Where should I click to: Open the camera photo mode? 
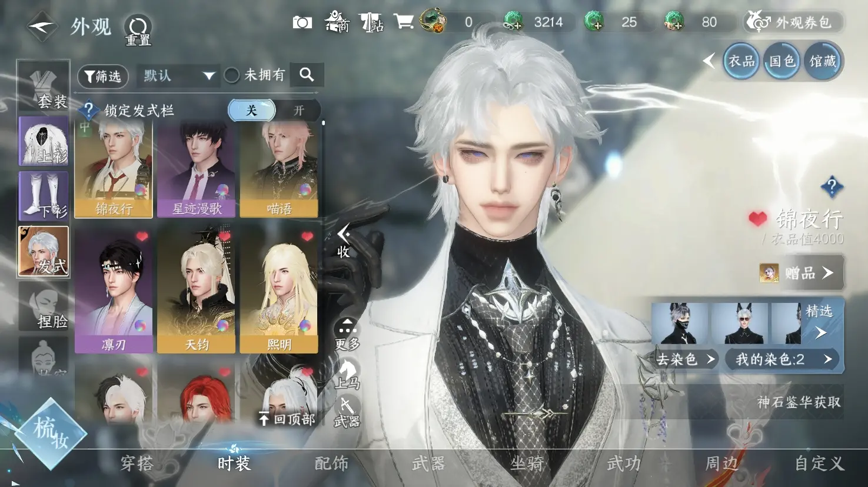point(302,22)
